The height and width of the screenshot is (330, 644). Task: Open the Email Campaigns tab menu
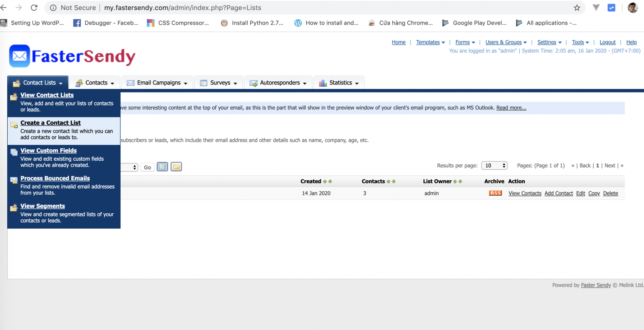157,82
